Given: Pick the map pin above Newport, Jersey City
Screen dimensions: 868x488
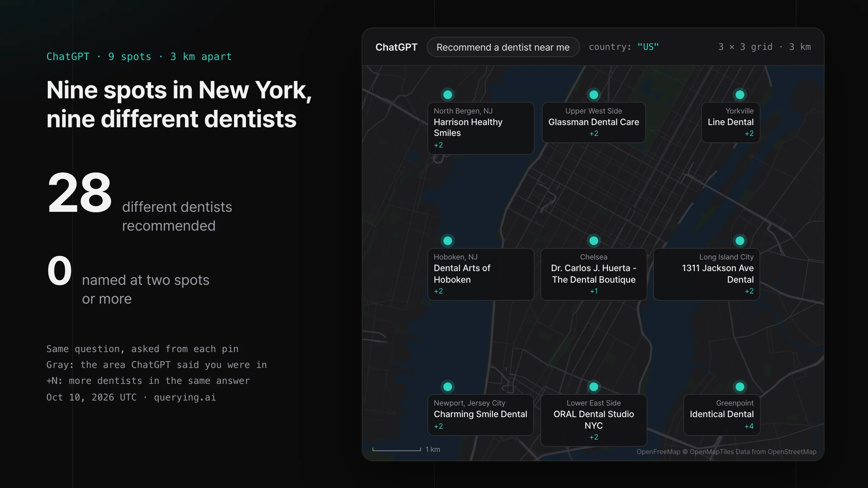Looking at the screenshot, I should coord(448,387).
